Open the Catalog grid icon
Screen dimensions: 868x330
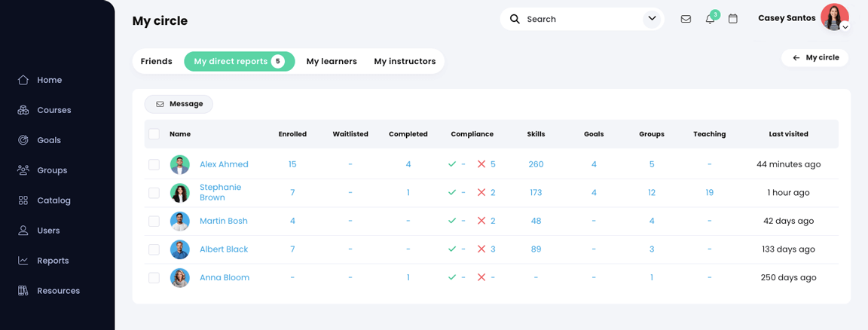[x=23, y=200]
